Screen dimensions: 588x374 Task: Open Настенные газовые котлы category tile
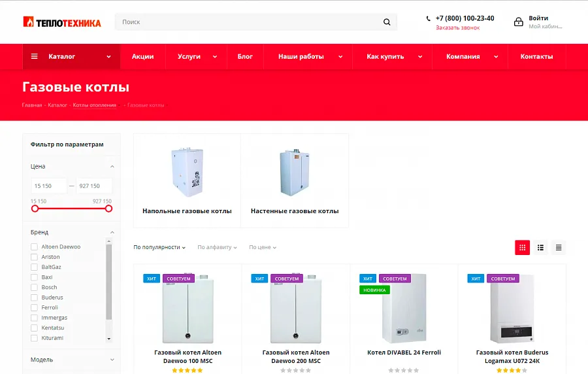[x=295, y=181]
